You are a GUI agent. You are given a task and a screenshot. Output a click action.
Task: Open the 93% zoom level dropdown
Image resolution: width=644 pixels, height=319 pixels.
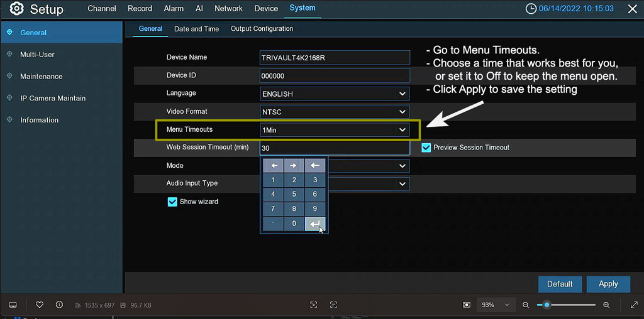tap(496, 305)
